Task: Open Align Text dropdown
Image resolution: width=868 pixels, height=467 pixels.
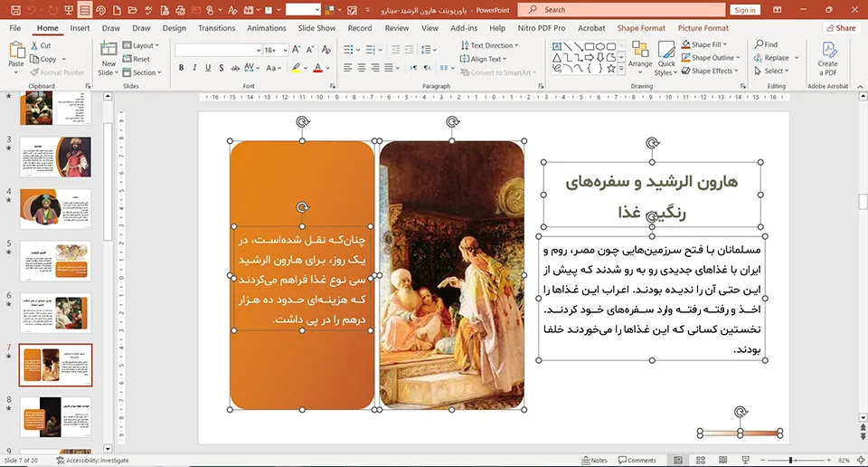Action: pyautogui.click(x=483, y=59)
